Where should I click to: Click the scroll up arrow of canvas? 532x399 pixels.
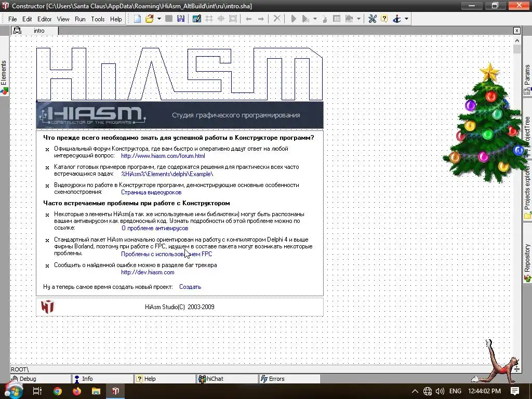(517, 41)
